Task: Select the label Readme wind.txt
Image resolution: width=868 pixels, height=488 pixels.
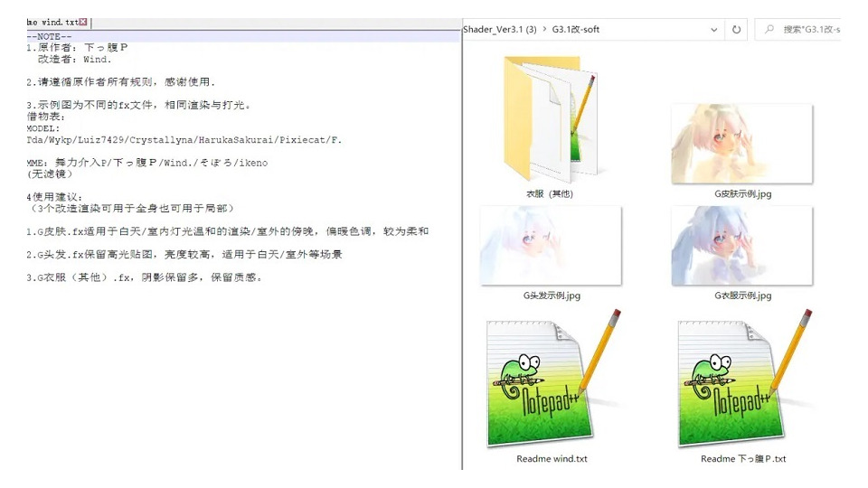Action: coord(552,459)
